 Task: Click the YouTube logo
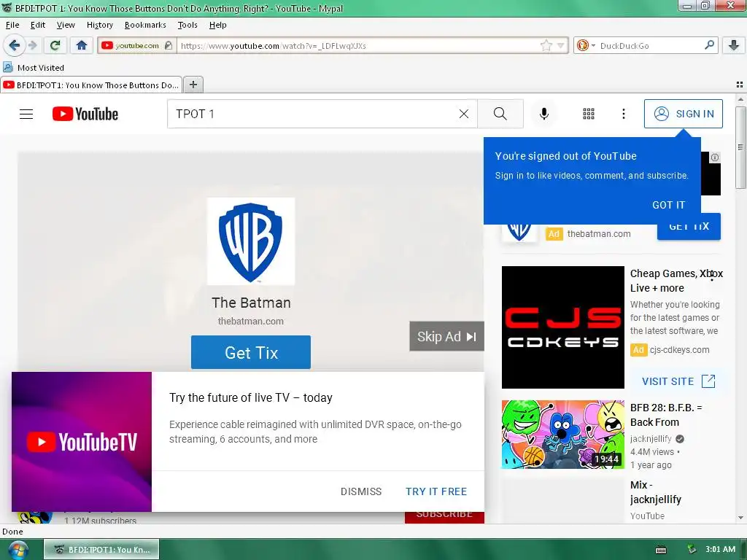(85, 114)
